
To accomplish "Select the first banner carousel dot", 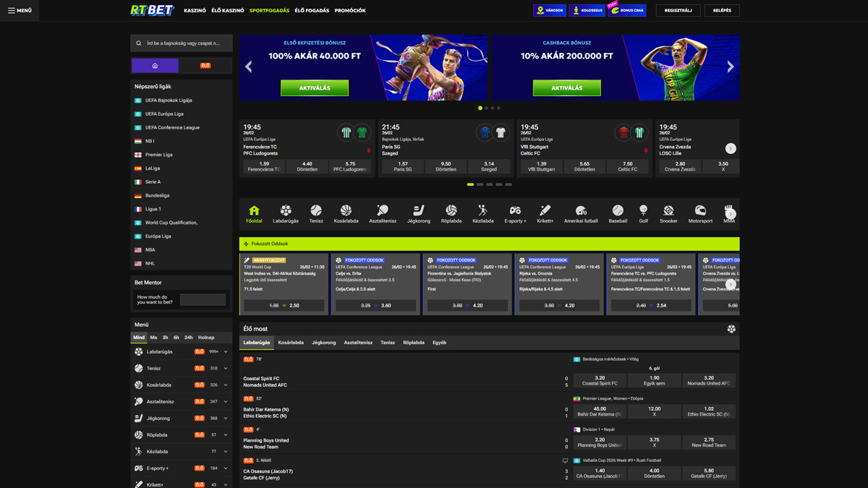I will tap(480, 108).
